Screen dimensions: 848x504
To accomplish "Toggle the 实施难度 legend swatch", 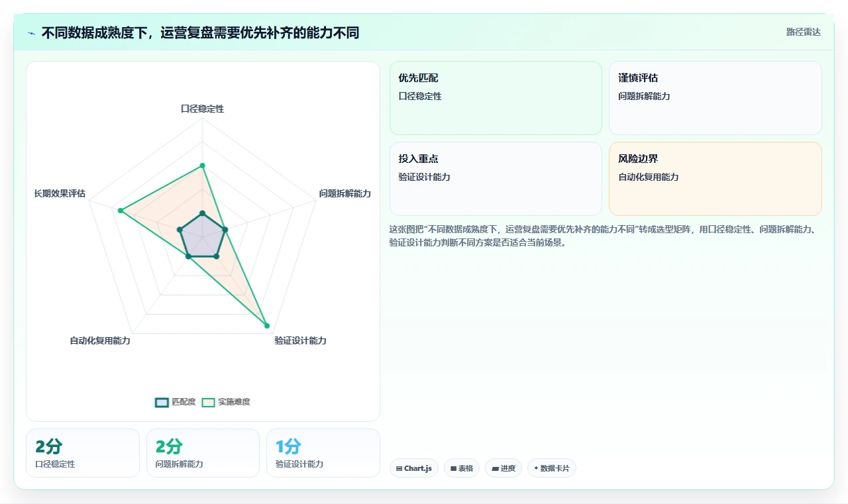I will click(209, 402).
